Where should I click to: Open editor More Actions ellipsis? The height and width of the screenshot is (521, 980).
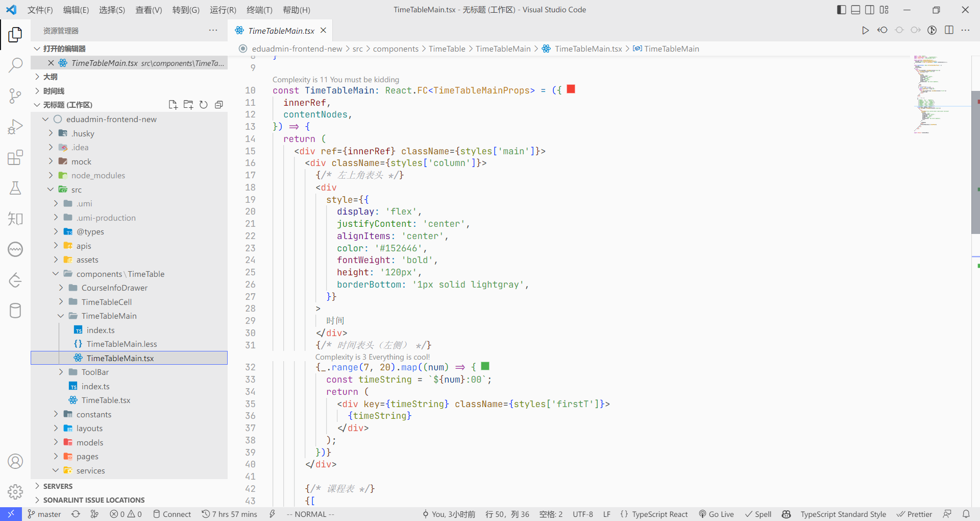pos(965,31)
